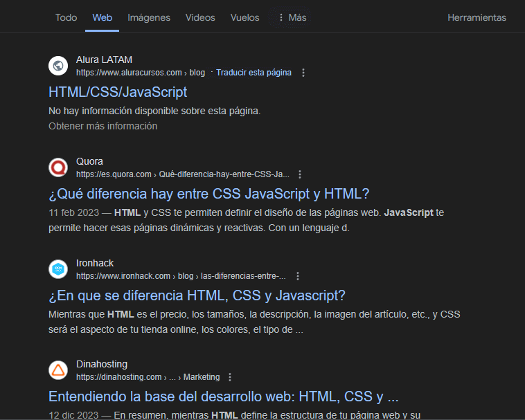Open three-dot menu for Alura LATAM result
The height and width of the screenshot is (420, 525).
[x=303, y=73]
